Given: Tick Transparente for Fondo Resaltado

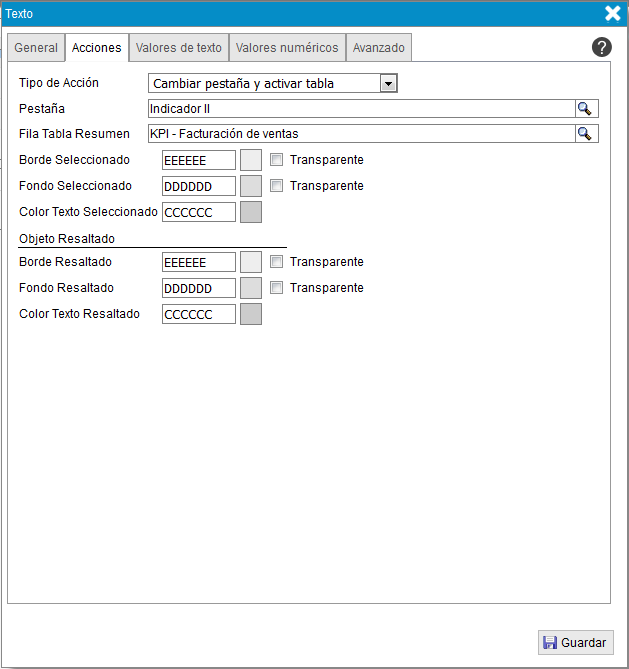Looking at the screenshot, I should 277,288.
